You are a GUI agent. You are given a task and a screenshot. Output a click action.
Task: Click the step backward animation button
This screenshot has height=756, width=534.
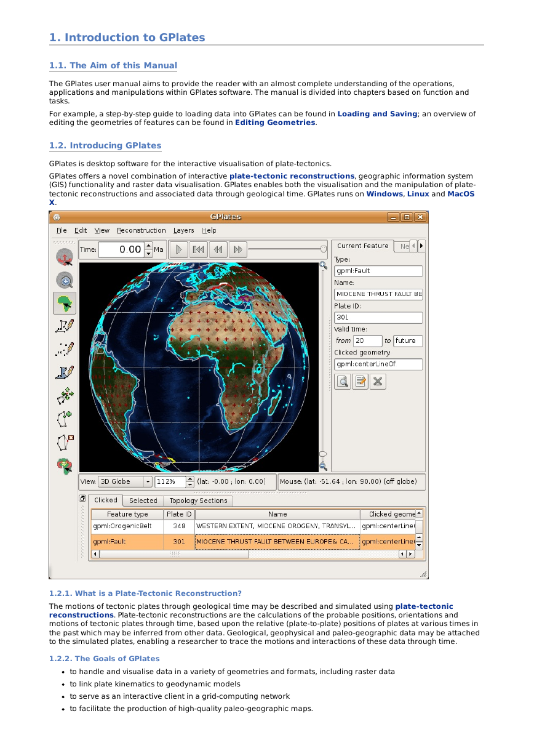click(x=218, y=249)
